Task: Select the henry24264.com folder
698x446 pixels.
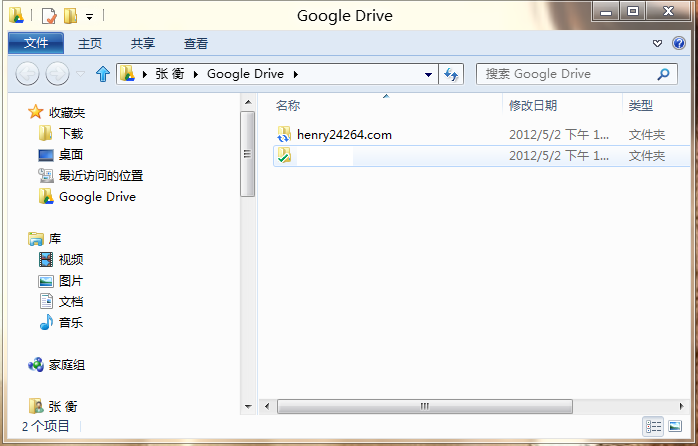Action: (344, 134)
